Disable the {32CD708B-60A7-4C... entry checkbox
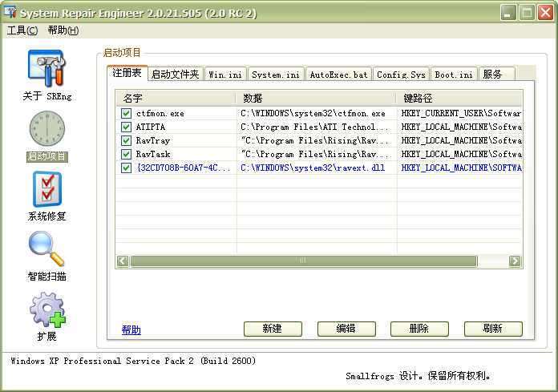This screenshot has width=558, height=392. click(x=126, y=168)
